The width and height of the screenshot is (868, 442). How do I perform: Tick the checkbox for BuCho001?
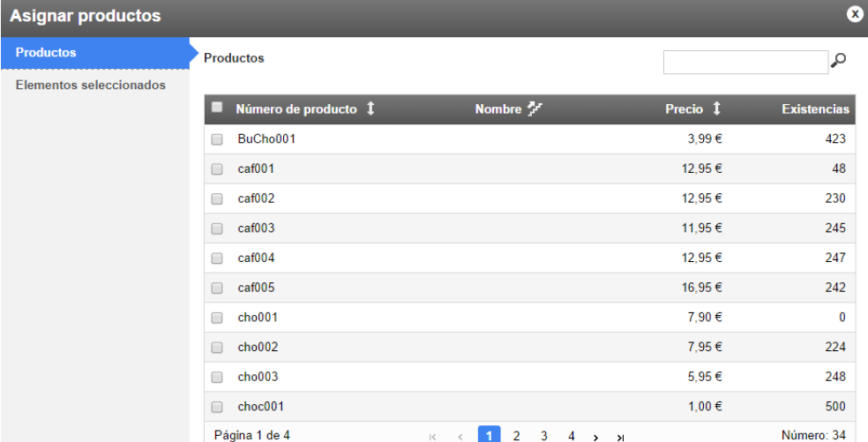point(217,139)
